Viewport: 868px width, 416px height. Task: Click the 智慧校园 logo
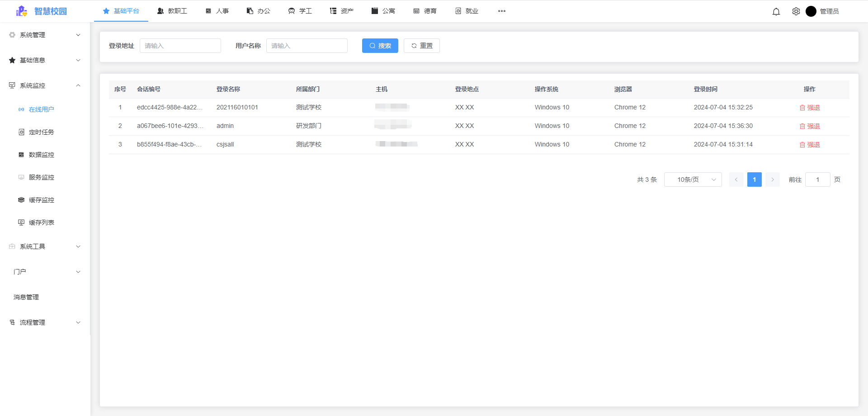pos(42,11)
